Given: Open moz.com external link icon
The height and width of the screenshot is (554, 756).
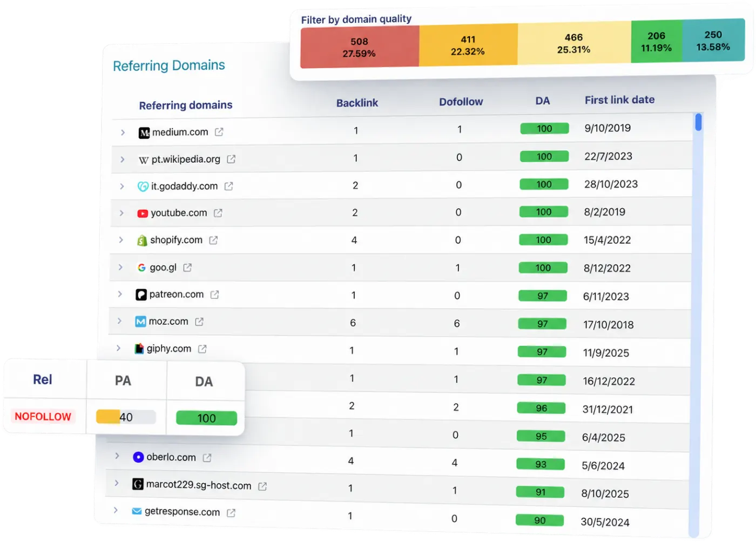Looking at the screenshot, I should point(199,322).
